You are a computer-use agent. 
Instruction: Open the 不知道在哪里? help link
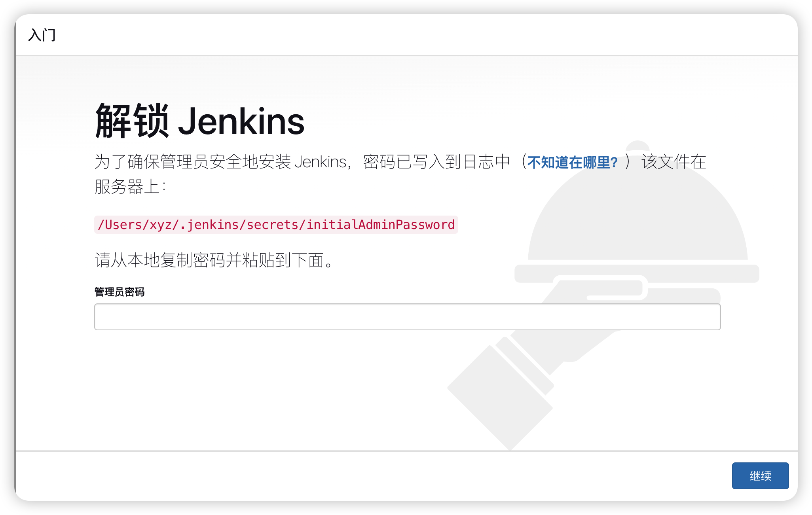click(572, 162)
